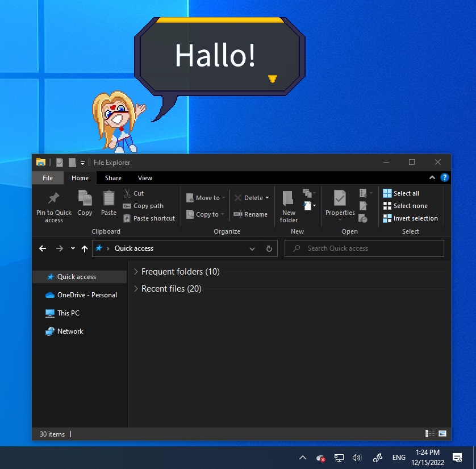Screen dimensions: 476x469
Task: Open the Copy to dropdown
Action: pos(205,214)
